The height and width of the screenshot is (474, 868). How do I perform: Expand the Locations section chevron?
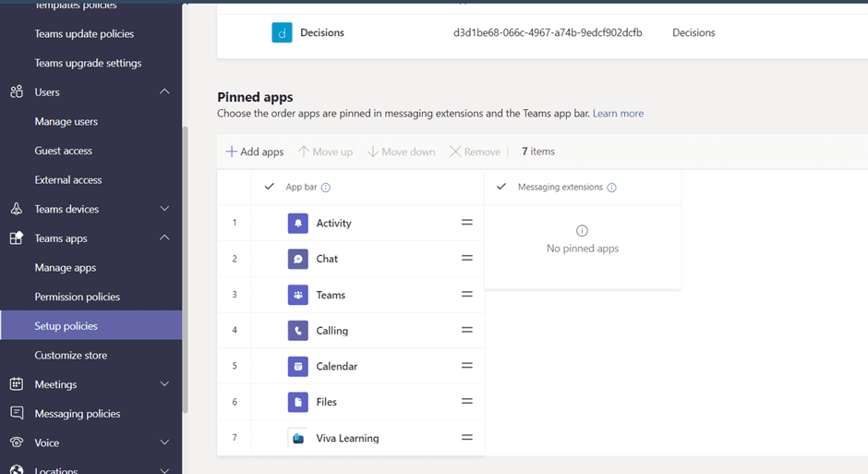164,470
